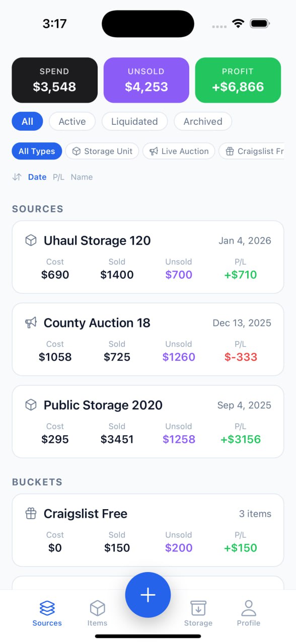Tap the blue plus button
The width and height of the screenshot is (296, 644).
point(147,595)
